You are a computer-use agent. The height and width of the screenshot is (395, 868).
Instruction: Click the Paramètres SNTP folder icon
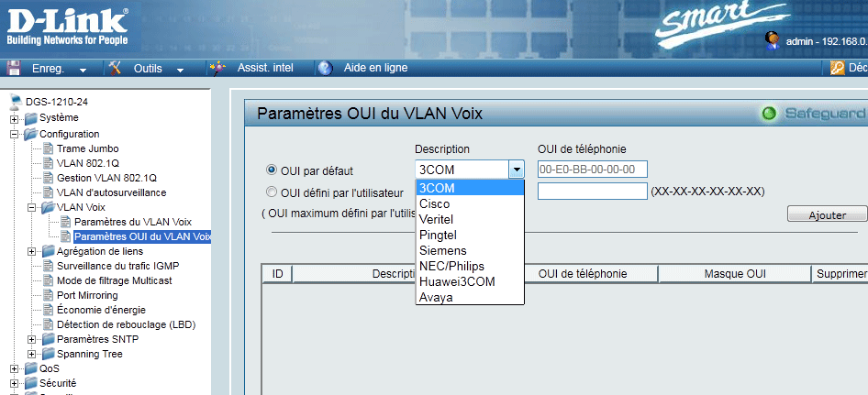click(x=49, y=339)
